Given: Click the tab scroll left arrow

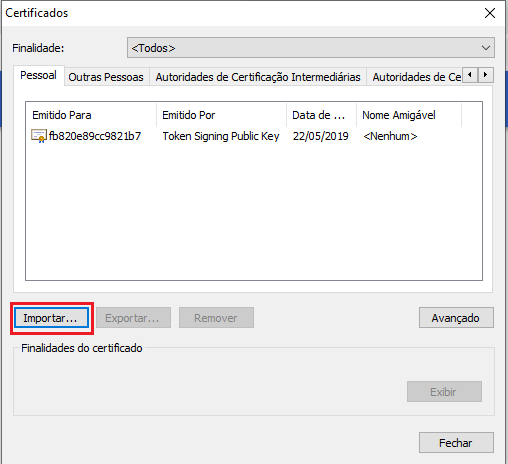Looking at the screenshot, I should tap(470, 75).
